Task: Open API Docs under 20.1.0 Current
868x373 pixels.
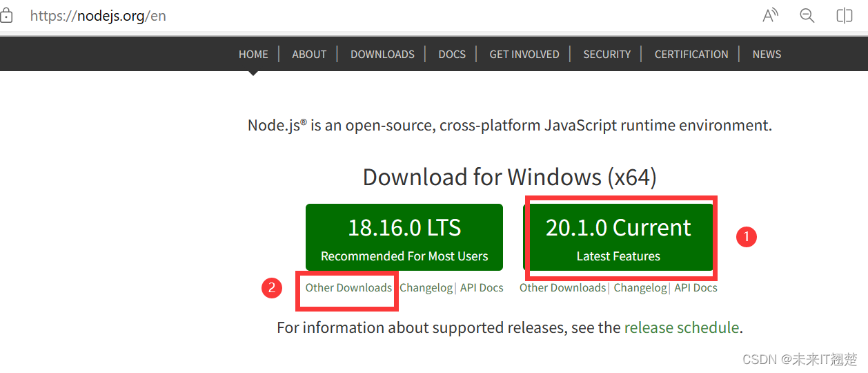Action: pos(696,288)
